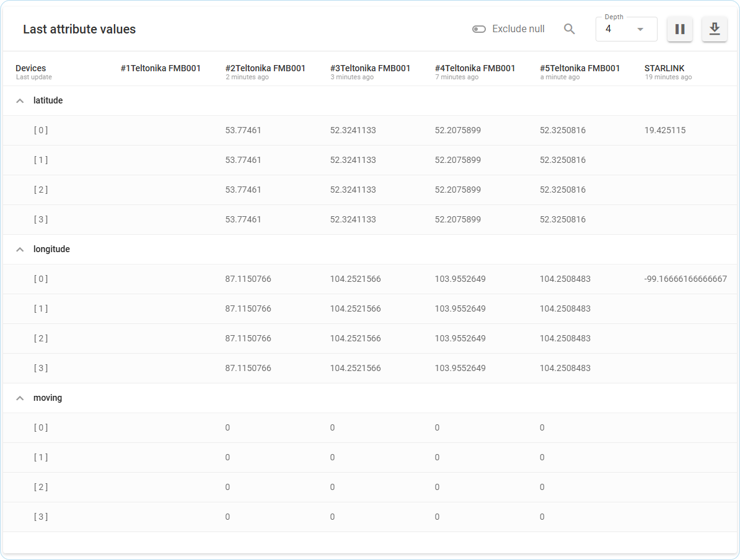The image size is (740, 560).
Task: Select moving row index [ 2 ]
Action: click(41, 487)
